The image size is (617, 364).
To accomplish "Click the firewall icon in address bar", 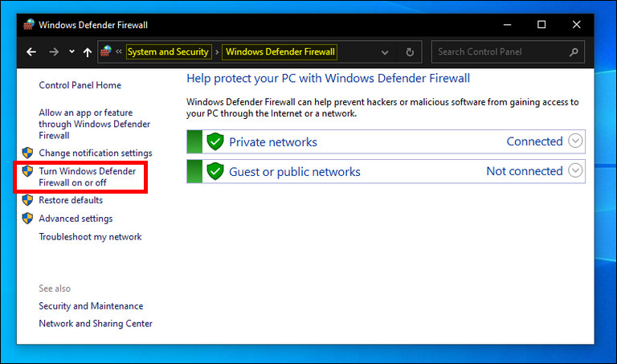I will 106,51.
